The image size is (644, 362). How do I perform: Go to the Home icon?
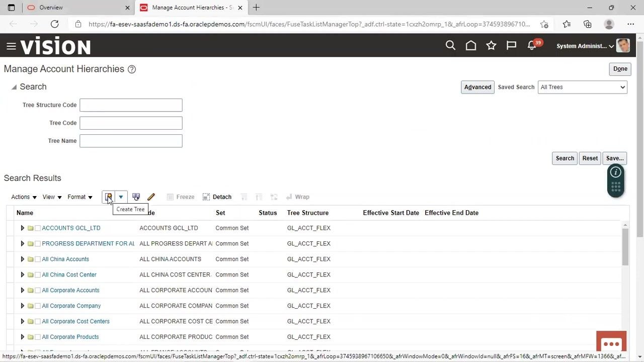pyautogui.click(x=471, y=46)
